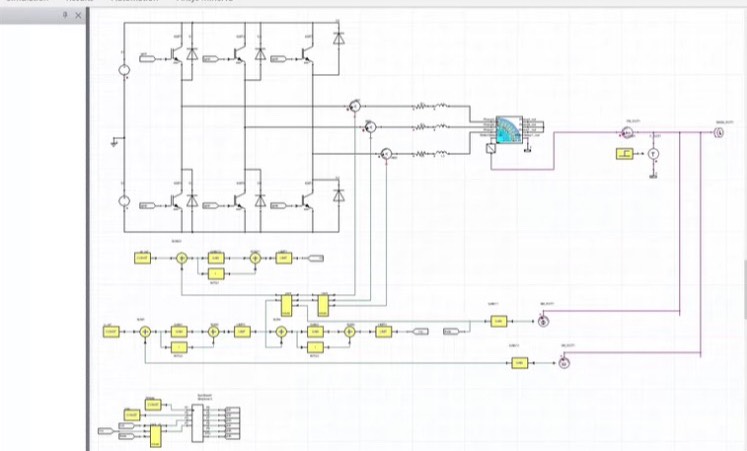Select the diode beside the lower-left IGBT
This screenshot has height=451, width=747.
(192, 200)
